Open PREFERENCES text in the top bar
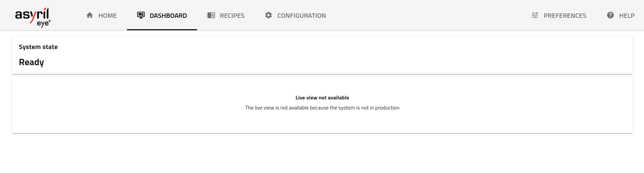The image size is (644, 173). 565,15
